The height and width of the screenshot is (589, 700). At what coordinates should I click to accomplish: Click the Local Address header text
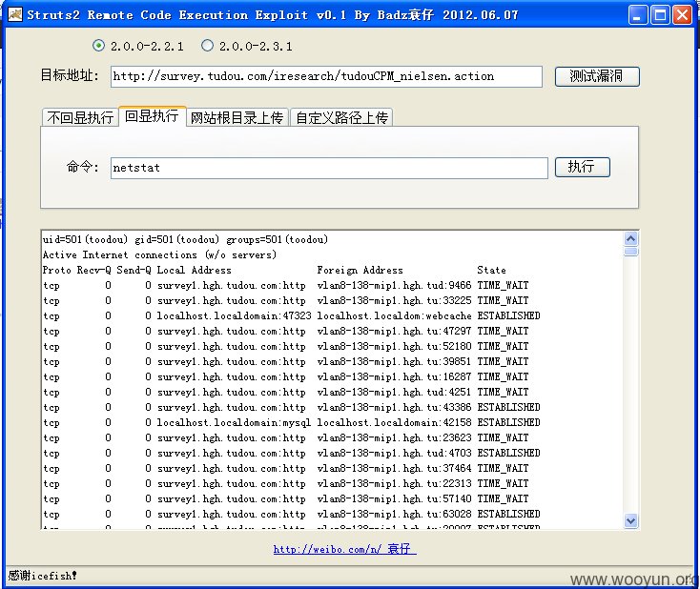(x=195, y=270)
